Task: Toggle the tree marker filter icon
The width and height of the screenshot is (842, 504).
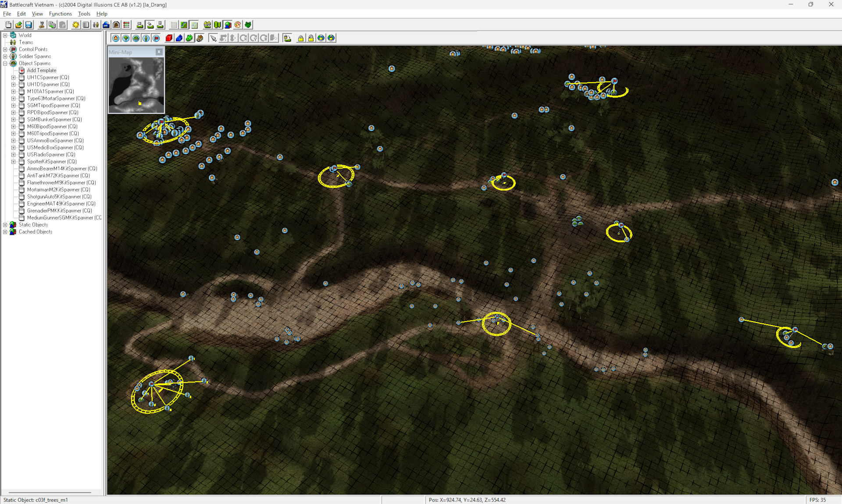Action: pyautogui.click(x=126, y=38)
